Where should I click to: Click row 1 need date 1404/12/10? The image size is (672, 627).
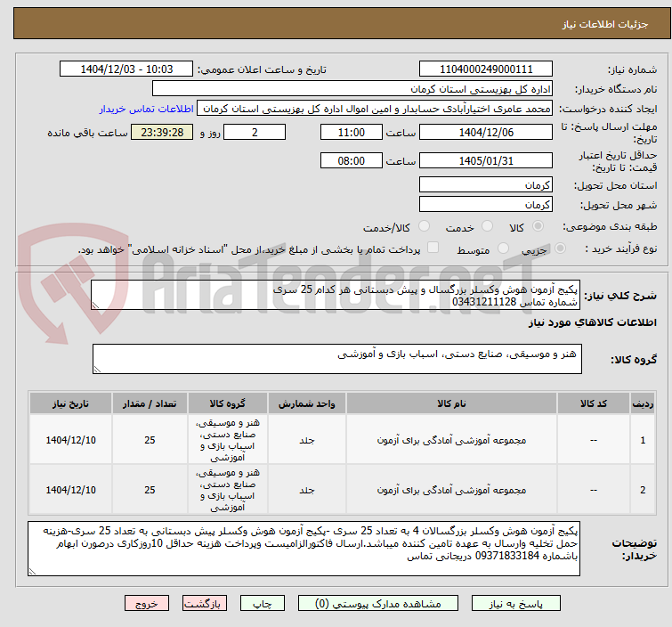[70, 440]
